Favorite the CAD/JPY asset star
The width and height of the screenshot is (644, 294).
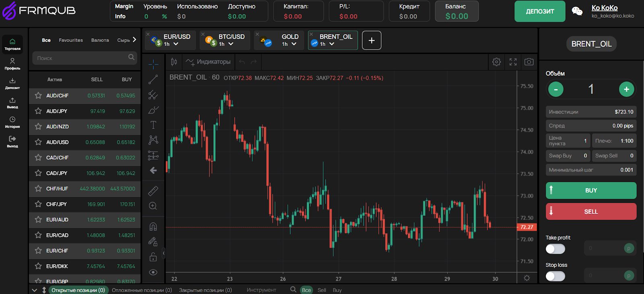click(38, 173)
